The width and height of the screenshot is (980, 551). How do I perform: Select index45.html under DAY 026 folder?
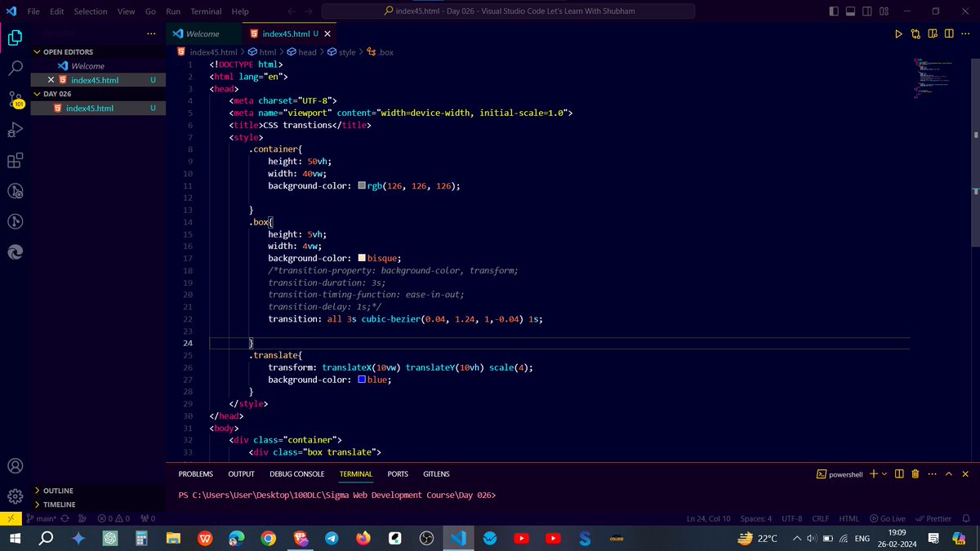96,108
